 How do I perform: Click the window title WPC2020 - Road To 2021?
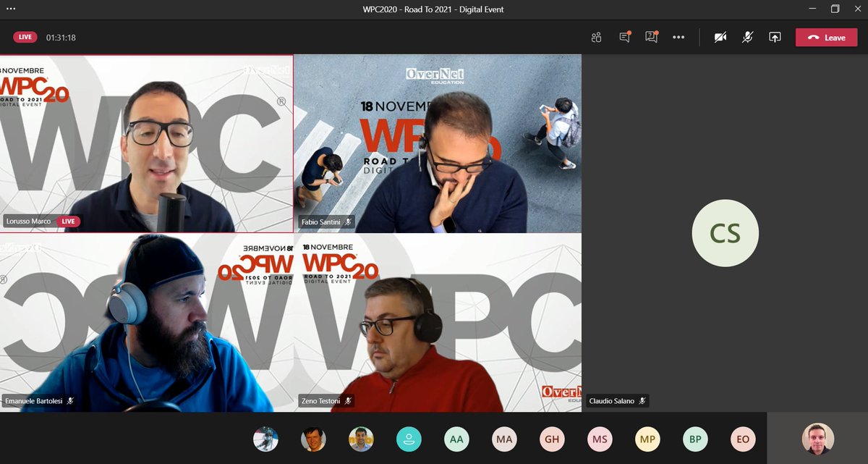434,9
